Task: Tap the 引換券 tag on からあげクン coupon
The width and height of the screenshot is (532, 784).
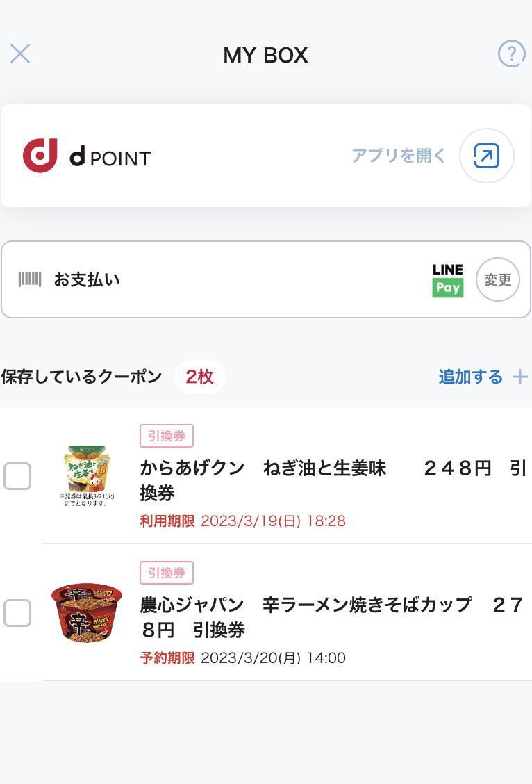Action: (x=167, y=436)
